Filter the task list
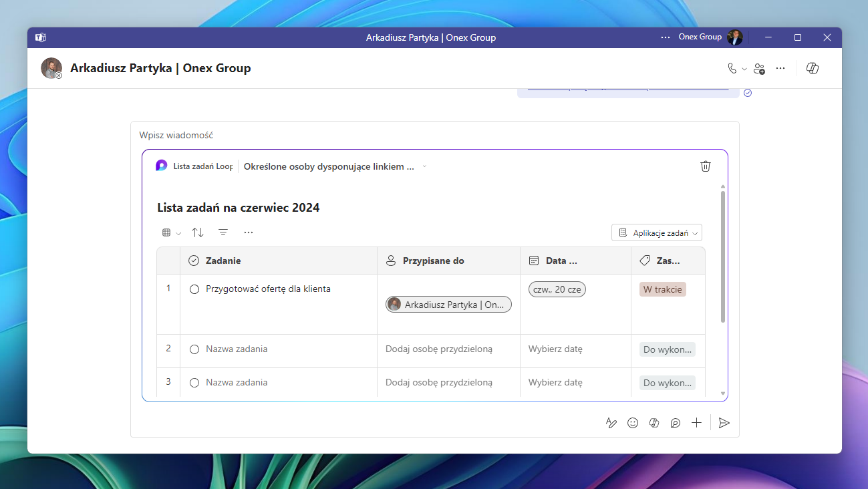Viewport: 868px width, 489px height. pyautogui.click(x=223, y=232)
